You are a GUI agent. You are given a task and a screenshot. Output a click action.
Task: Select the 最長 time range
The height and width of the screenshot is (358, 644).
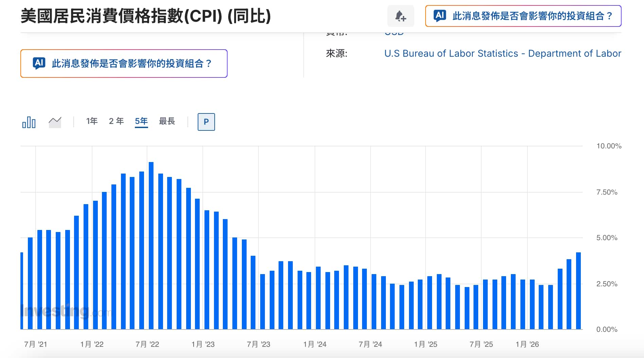click(x=167, y=121)
